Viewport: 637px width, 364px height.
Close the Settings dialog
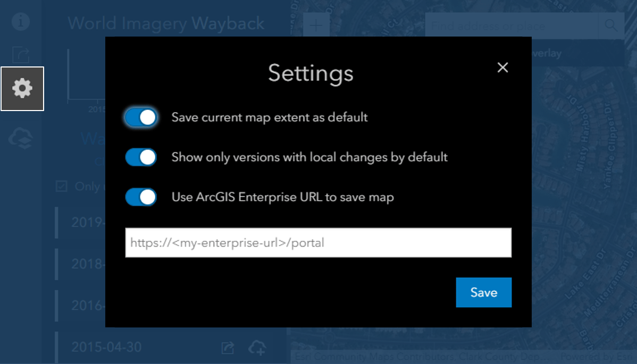pyautogui.click(x=502, y=67)
